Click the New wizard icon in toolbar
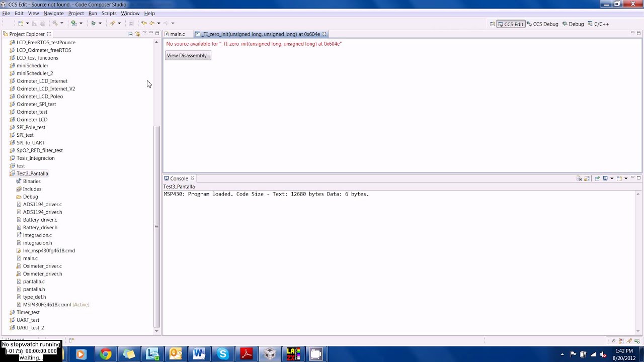The image size is (644, 362). point(21,23)
